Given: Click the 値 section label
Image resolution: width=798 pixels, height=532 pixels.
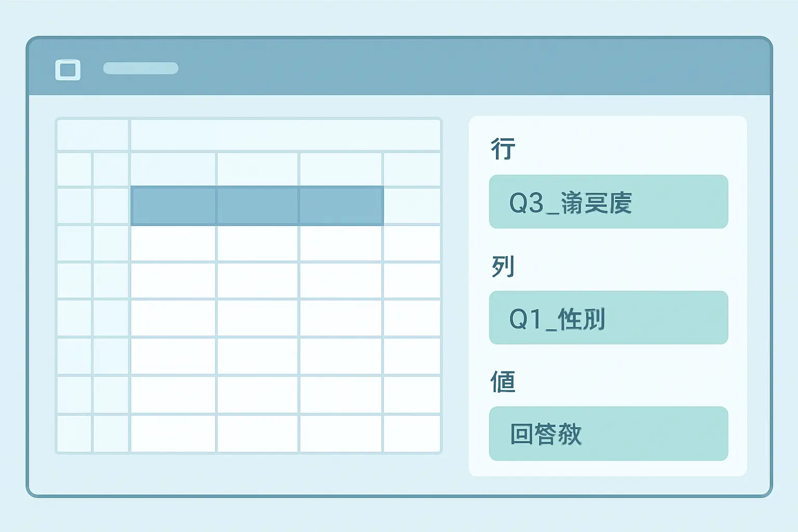Looking at the screenshot, I should (503, 382).
